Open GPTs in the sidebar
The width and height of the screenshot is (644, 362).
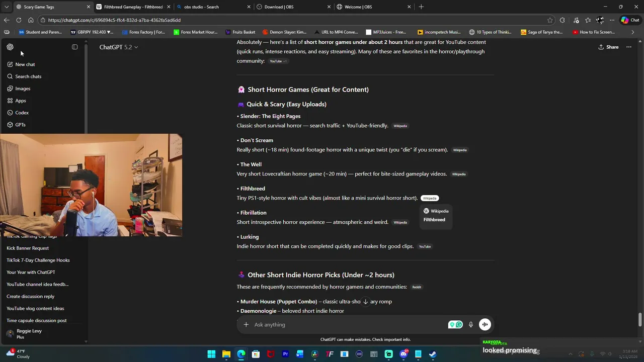pos(20,125)
